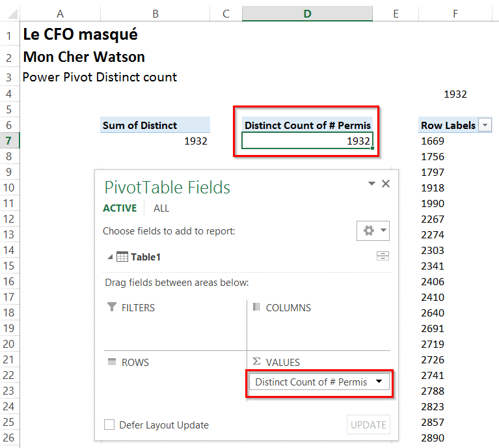Select column D header
Screen dimensions: 499x448
point(307,14)
